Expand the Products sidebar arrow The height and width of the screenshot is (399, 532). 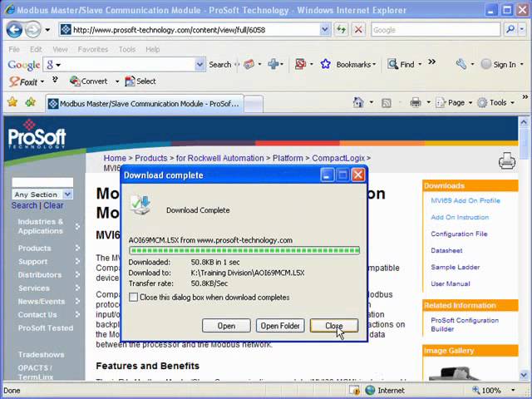click(77, 248)
